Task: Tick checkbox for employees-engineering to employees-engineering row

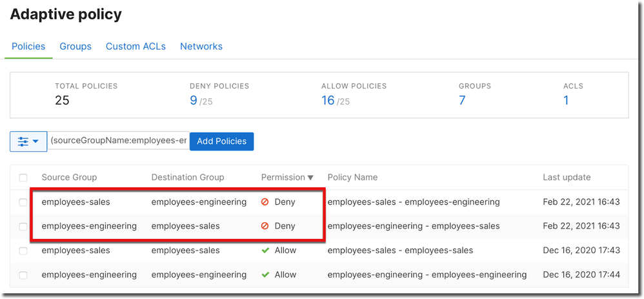Action: point(23,275)
